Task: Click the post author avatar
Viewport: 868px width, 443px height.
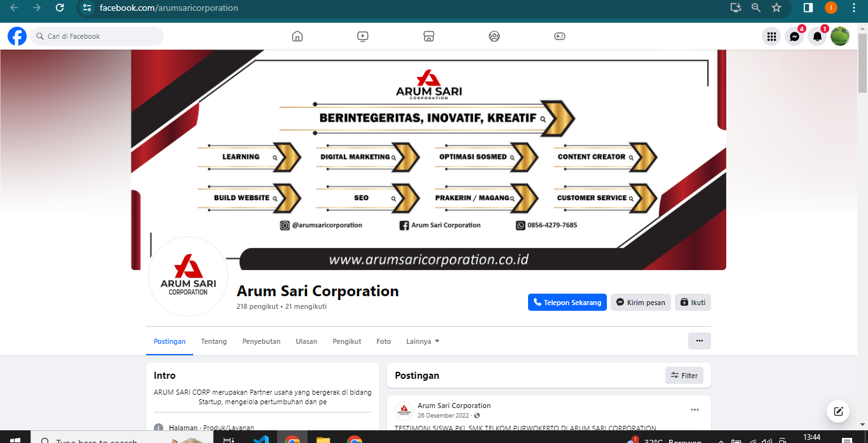Action: 404,411
